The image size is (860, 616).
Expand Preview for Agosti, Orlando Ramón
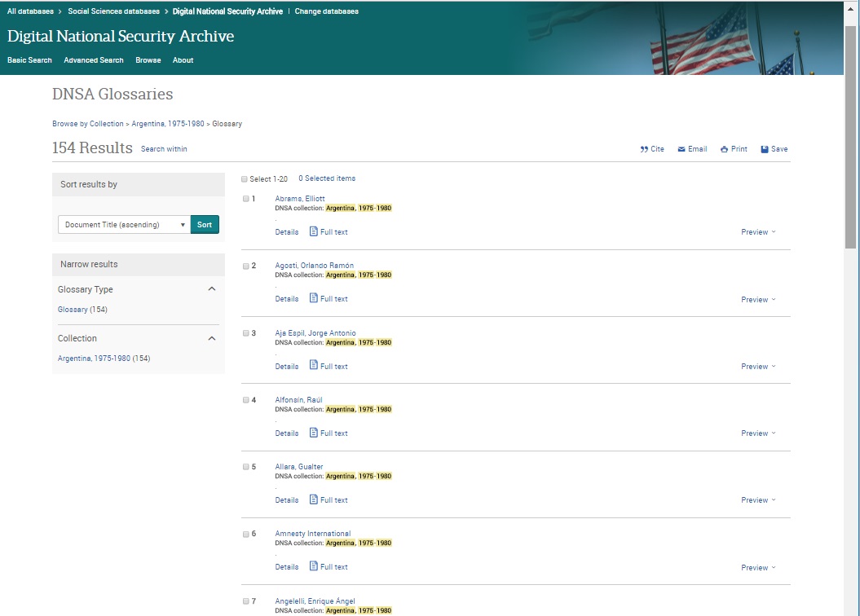click(758, 299)
